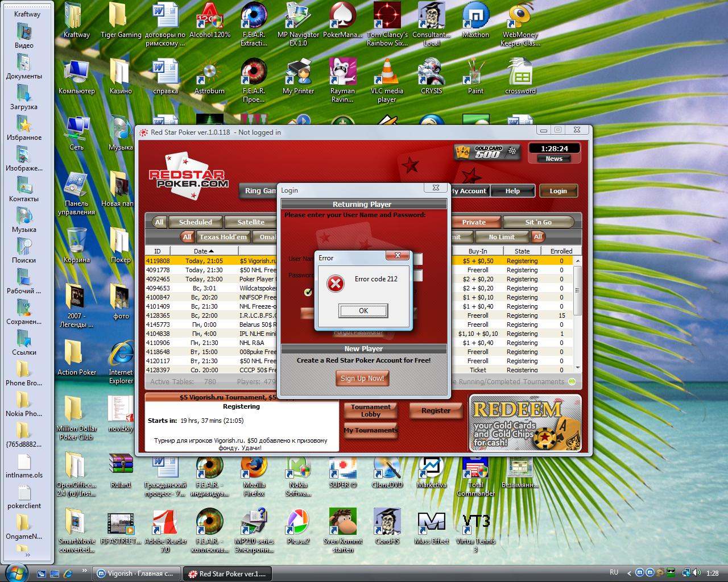Sort tournaments by the Buy-In column
Image resolution: width=728 pixels, height=582 pixels.
[478, 251]
